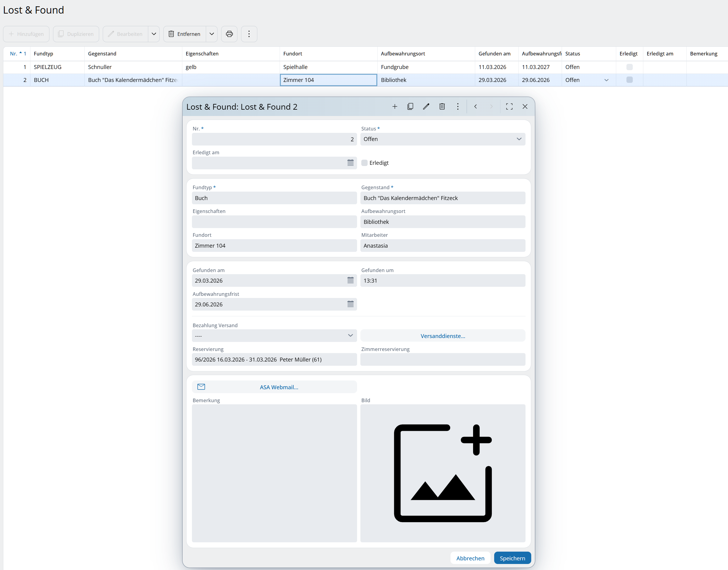Click the trash delete icon in the dialog header

point(442,106)
